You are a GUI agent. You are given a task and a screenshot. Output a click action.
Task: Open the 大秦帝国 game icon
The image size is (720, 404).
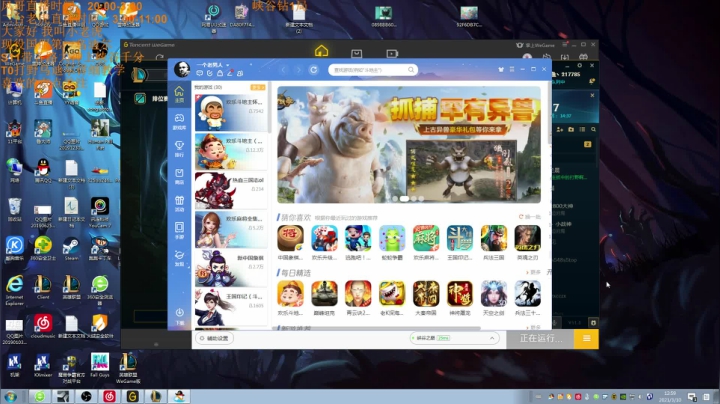(x=426, y=294)
